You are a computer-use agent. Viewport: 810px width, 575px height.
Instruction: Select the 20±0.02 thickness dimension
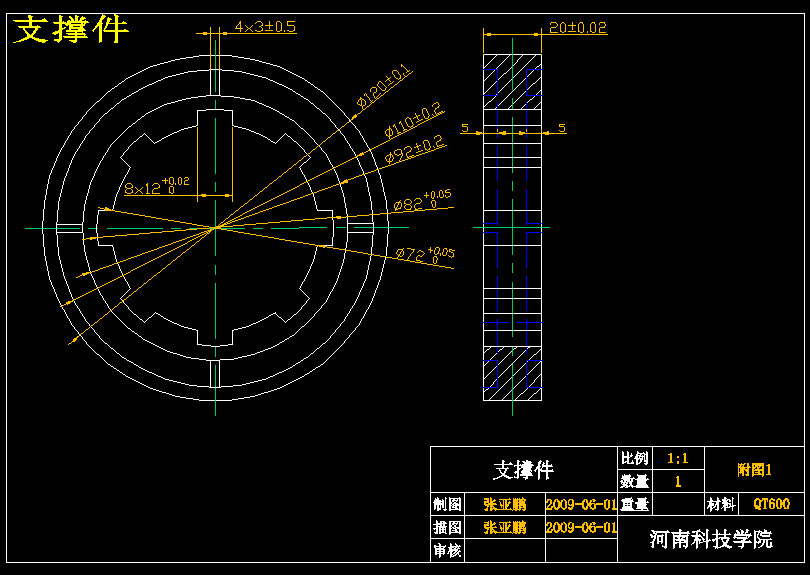578,27
